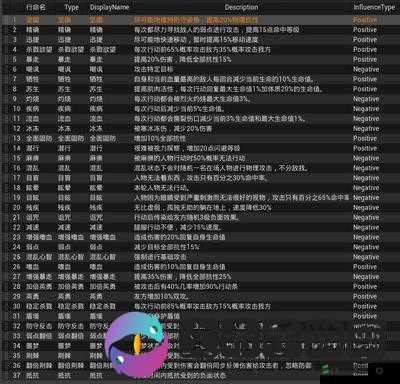400x384 pixels.
Task: Click 迅捷 in the Type column
Action: 64,40
